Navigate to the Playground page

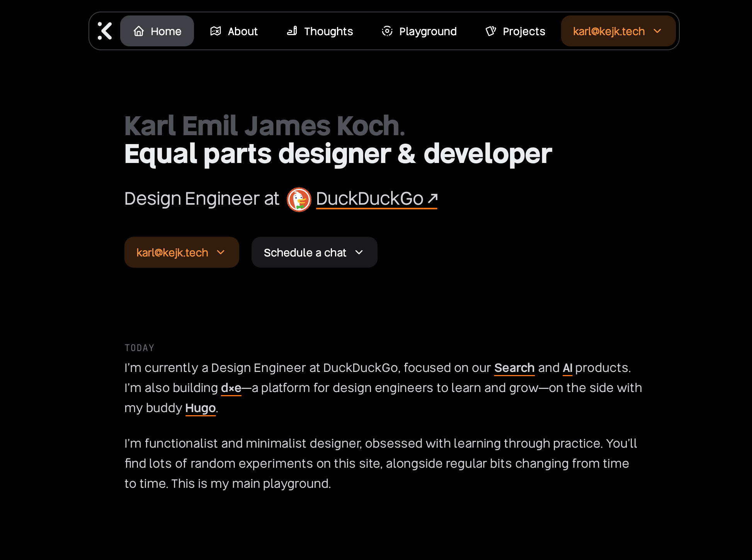coord(427,31)
